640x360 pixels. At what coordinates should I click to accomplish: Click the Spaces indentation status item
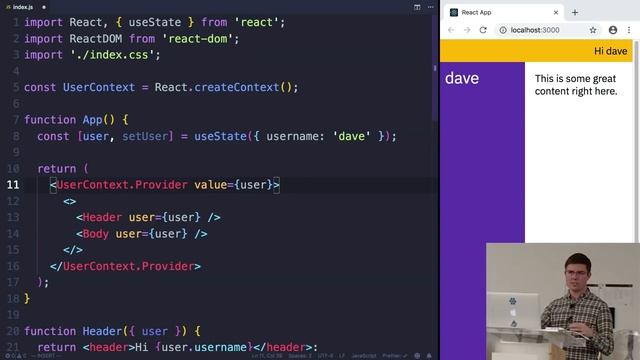(300, 356)
